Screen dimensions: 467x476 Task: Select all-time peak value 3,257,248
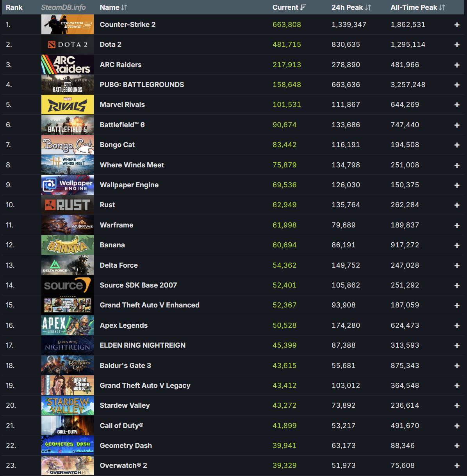[x=408, y=85]
